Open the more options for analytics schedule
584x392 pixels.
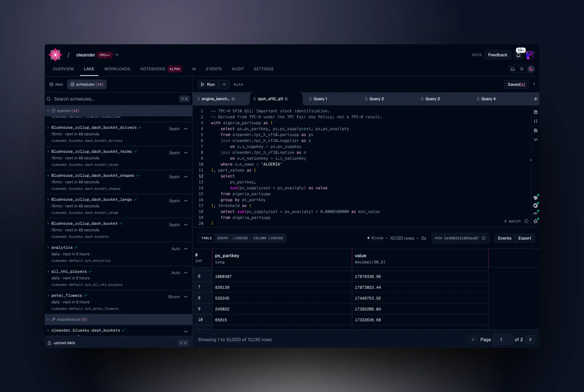pyautogui.click(x=186, y=249)
